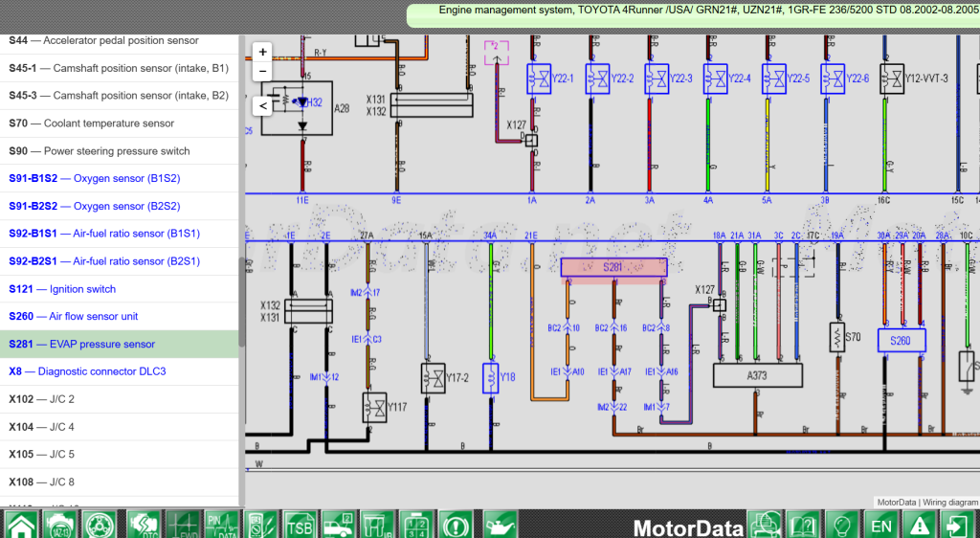
Task: Open the multimeter test icon
Action: tap(260, 525)
